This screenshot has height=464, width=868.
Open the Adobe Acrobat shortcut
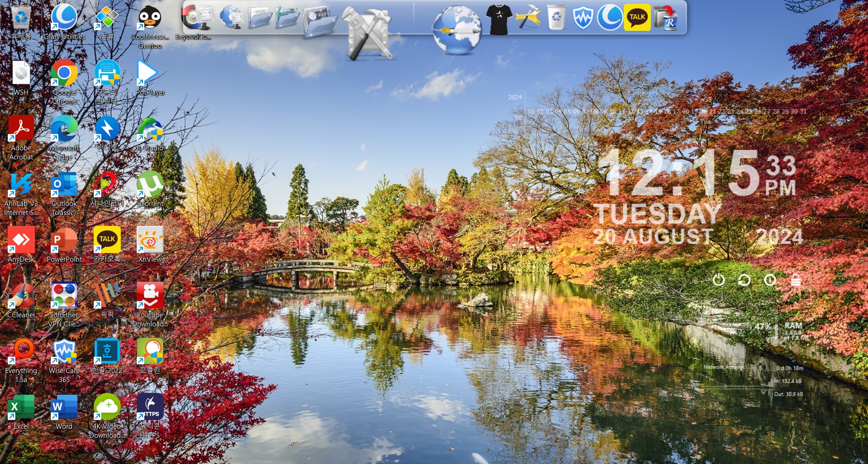(21, 137)
